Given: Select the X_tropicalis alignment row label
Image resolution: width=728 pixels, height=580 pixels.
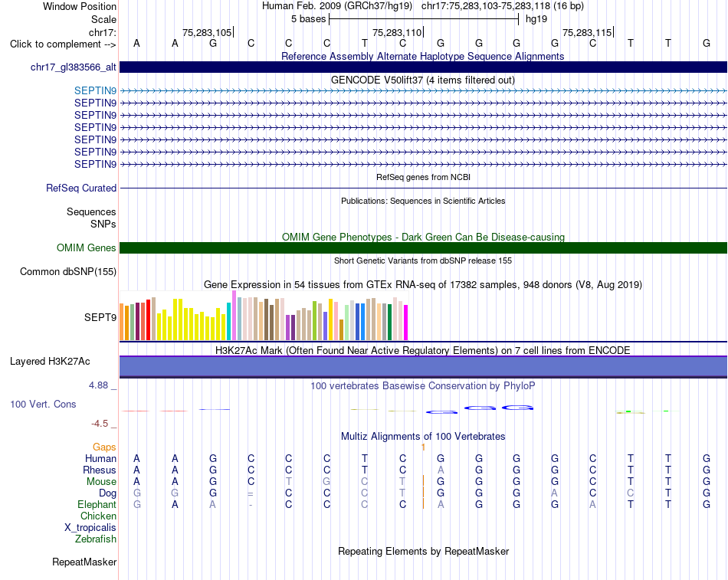Looking at the screenshot, I should coord(90,528).
